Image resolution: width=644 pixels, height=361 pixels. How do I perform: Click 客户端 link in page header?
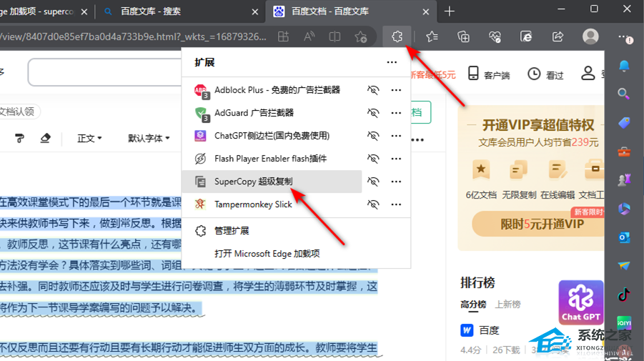pos(489,74)
